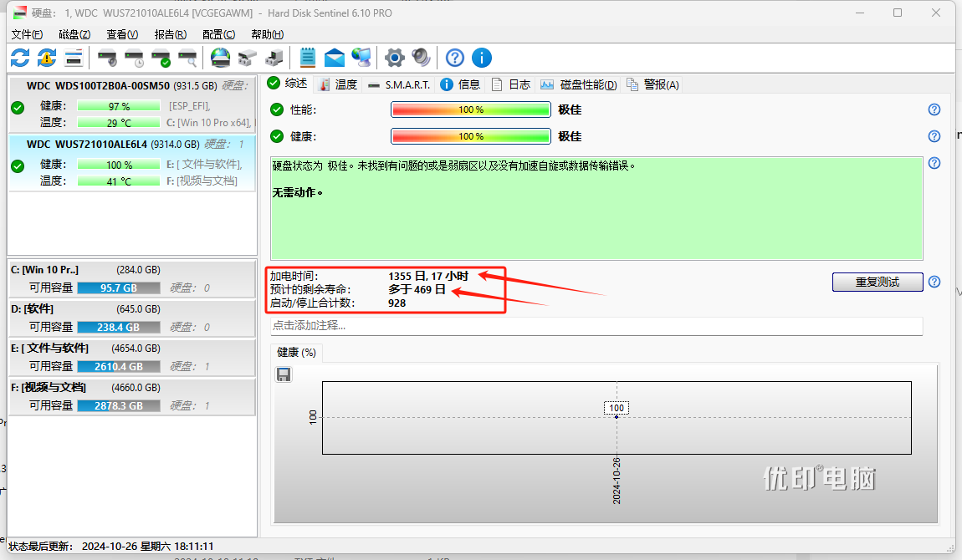Switch to the S.M.A.R.T. tab

pos(399,84)
